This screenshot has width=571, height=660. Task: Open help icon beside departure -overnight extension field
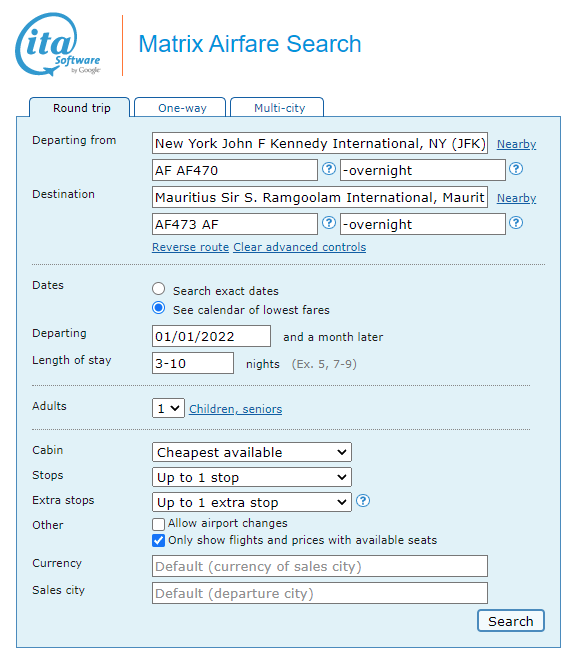click(x=515, y=169)
